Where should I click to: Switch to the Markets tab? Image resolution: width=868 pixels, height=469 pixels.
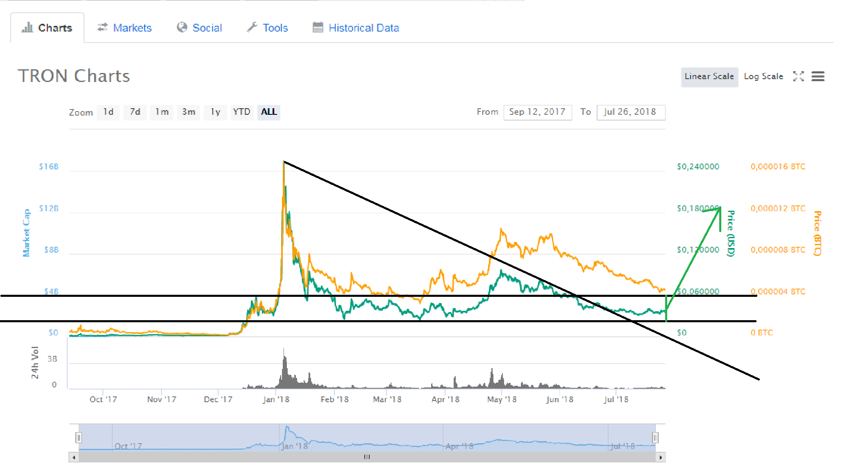click(x=132, y=28)
